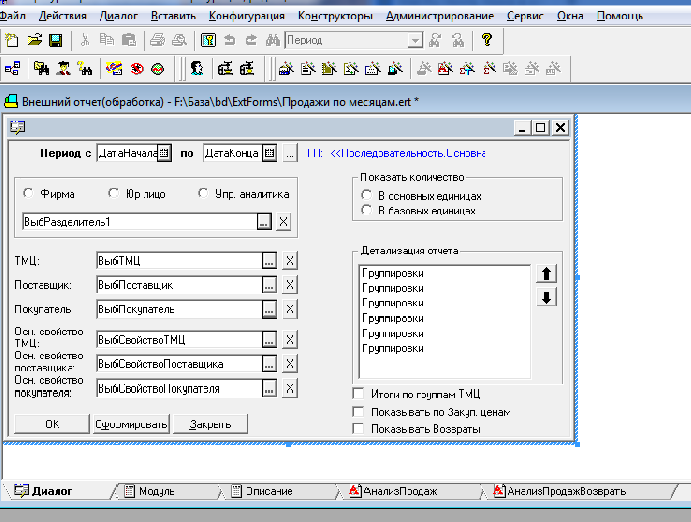Move grouping up with the up arrow

tap(546, 274)
